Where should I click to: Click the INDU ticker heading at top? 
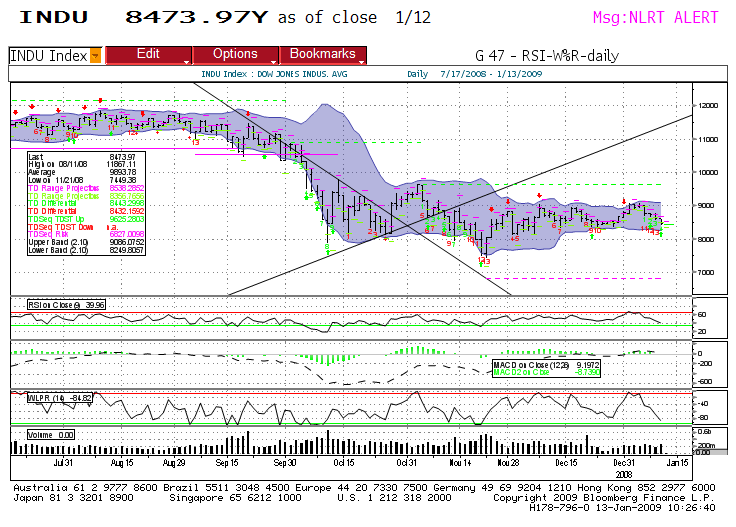pyautogui.click(x=54, y=17)
